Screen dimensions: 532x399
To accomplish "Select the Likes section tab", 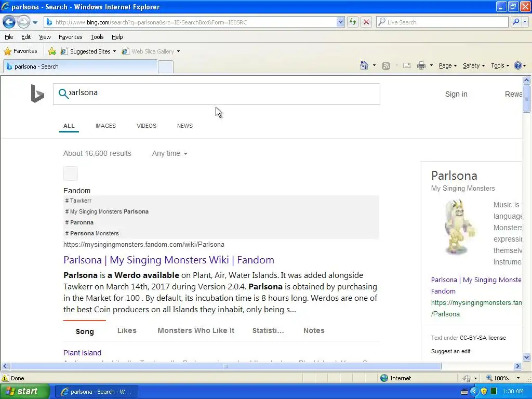I will pos(127,330).
